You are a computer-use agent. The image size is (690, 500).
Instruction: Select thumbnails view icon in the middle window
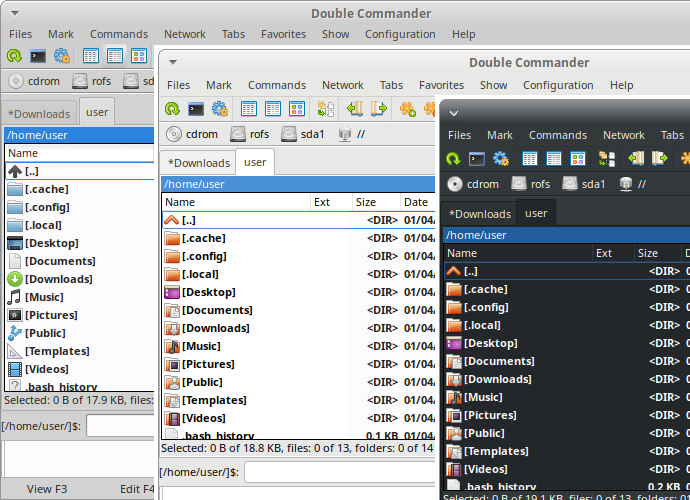[297, 109]
